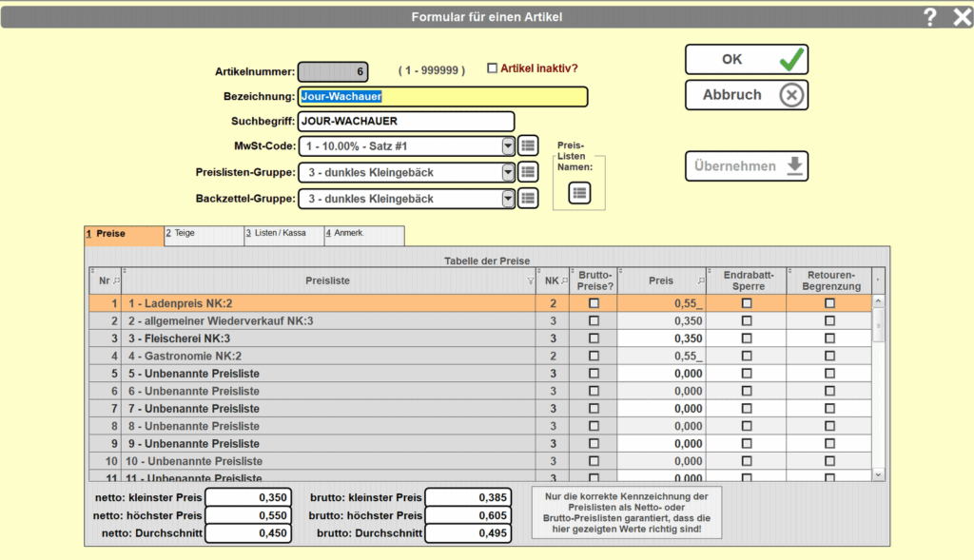Select row 6 - Unbenannte Preisliste
The height and width of the screenshot is (560, 974).
pyautogui.click(x=480, y=391)
